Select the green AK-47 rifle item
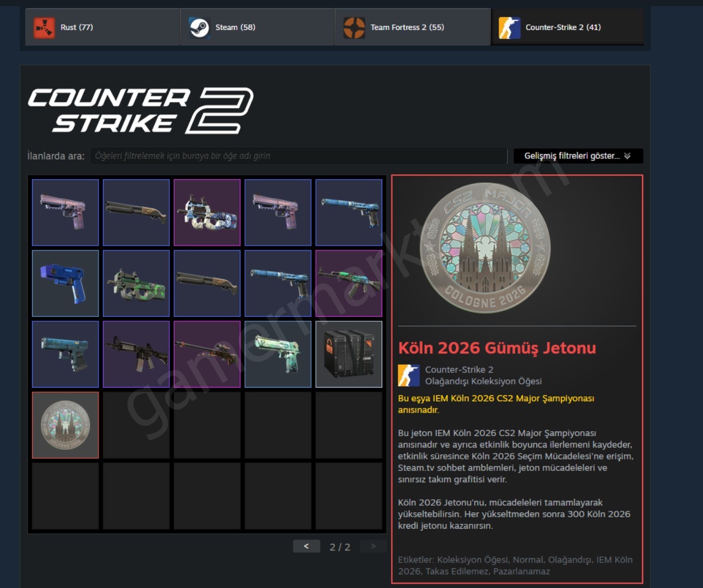 point(349,283)
